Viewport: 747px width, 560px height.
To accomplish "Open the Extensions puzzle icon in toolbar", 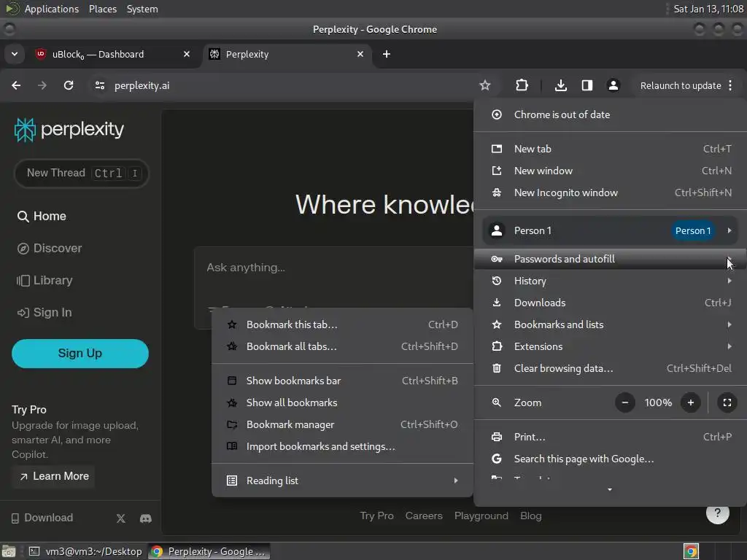I will 522,85.
